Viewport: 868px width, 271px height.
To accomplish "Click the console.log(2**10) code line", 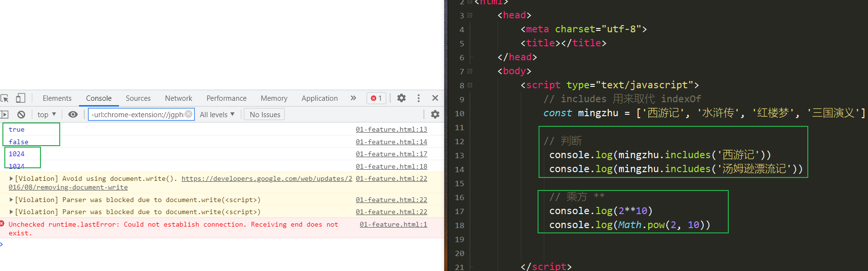I will (x=601, y=211).
